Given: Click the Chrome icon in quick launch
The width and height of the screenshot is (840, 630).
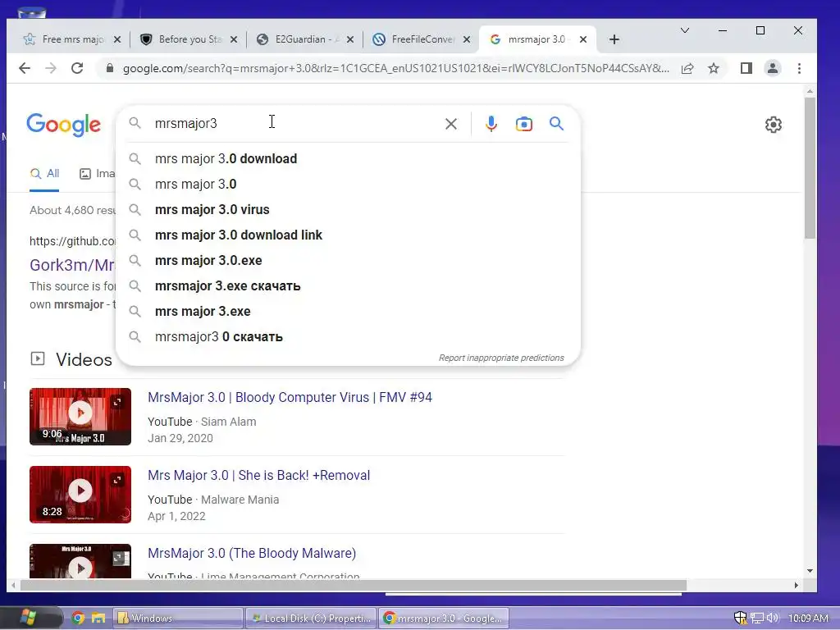Looking at the screenshot, I should click(78, 619).
